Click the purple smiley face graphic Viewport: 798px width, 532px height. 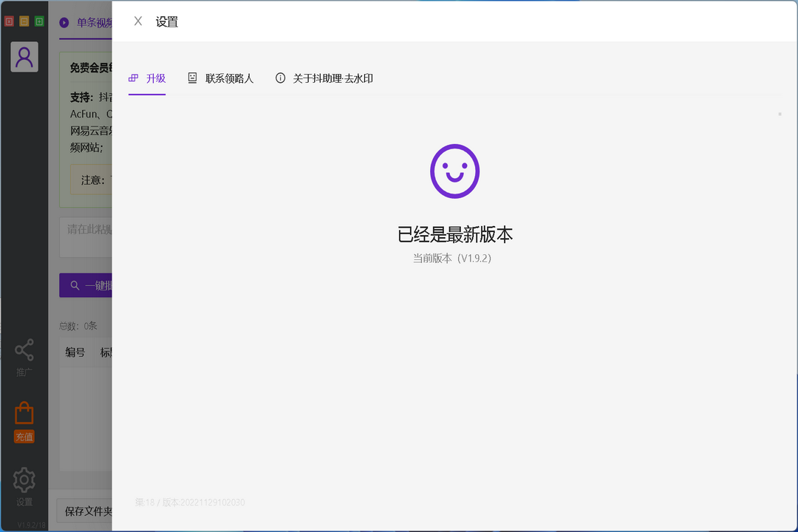coord(454,171)
